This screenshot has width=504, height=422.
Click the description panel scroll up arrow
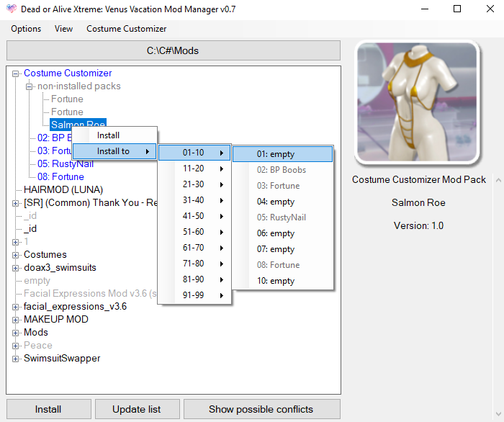[x=498, y=180]
